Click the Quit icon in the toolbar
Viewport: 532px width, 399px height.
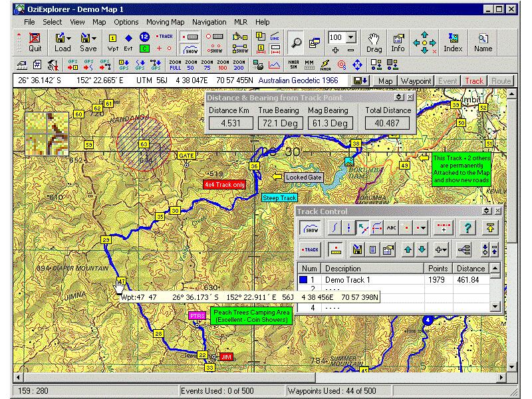(35, 42)
